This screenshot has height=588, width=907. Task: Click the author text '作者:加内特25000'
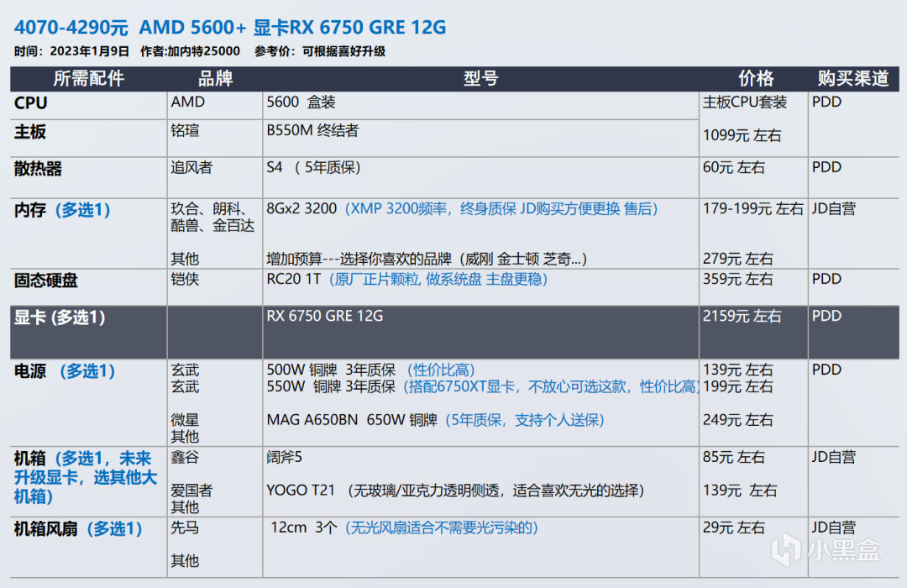point(190,51)
